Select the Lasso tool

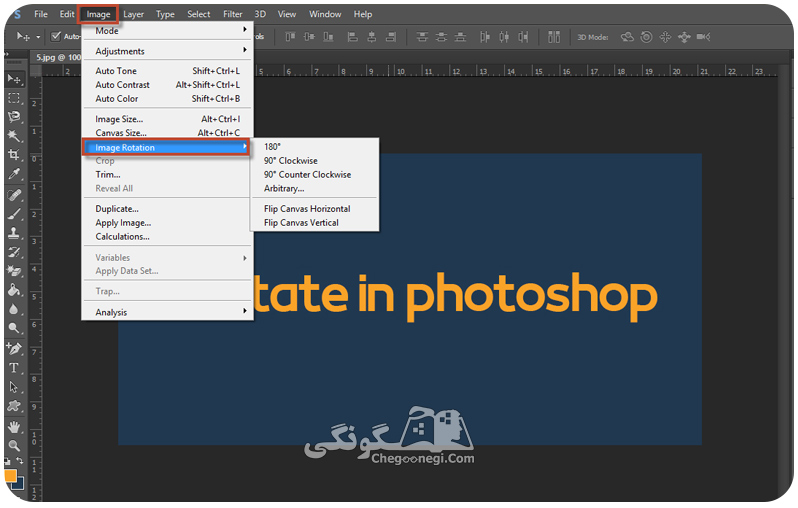tap(14, 117)
